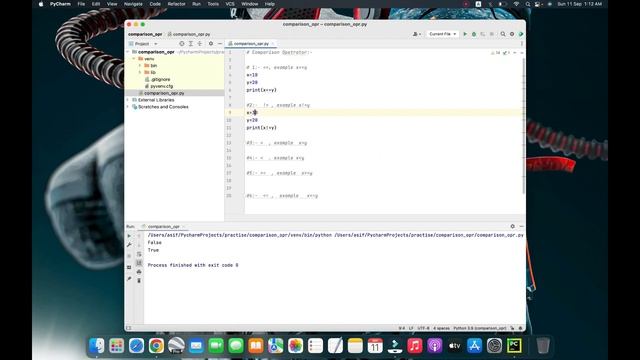640x360 pixels.
Task: Close the comparison_opr.py editor tab
Action: coord(273,44)
